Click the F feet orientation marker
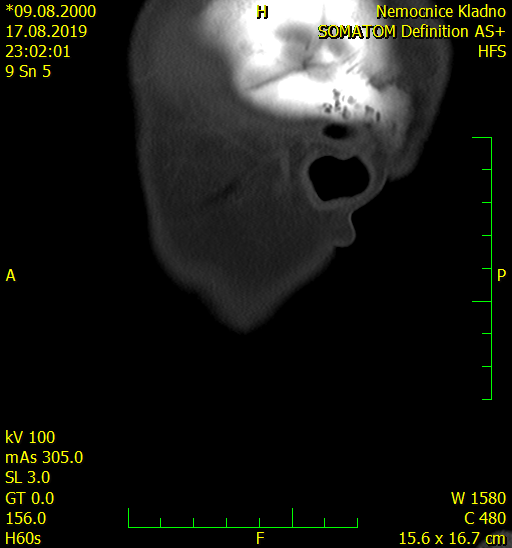512x548 pixels. pyautogui.click(x=260, y=538)
